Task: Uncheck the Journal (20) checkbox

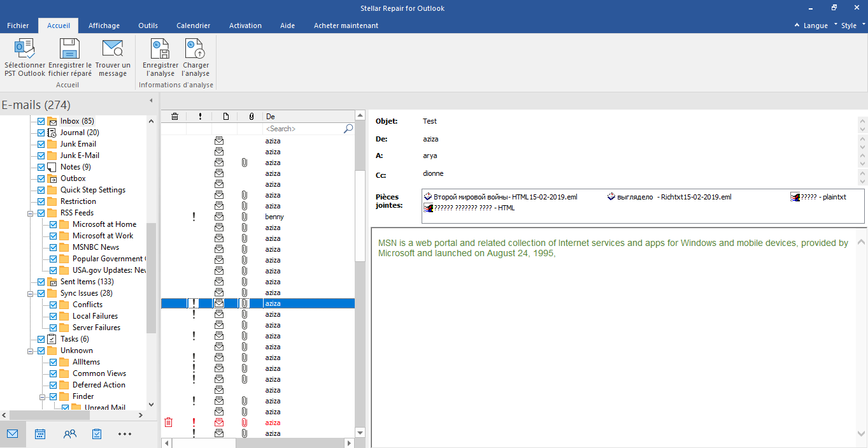Action: (41, 133)
